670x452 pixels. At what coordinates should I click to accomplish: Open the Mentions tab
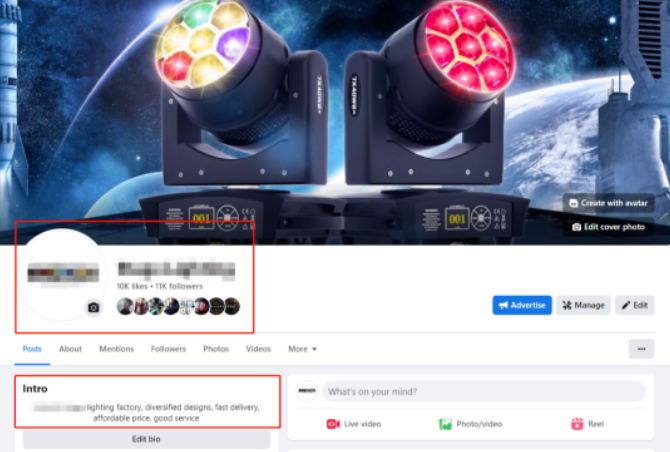click(x=117, y=349)
